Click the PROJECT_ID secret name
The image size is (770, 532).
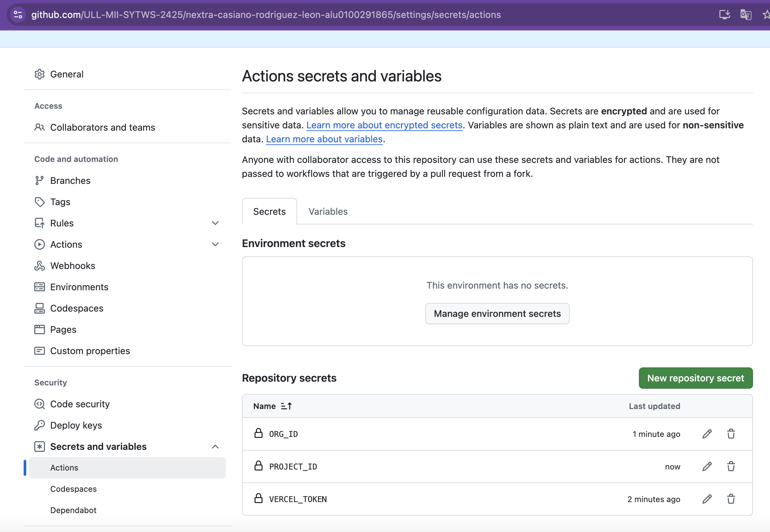pyautogui.click(x=293, y=467)
